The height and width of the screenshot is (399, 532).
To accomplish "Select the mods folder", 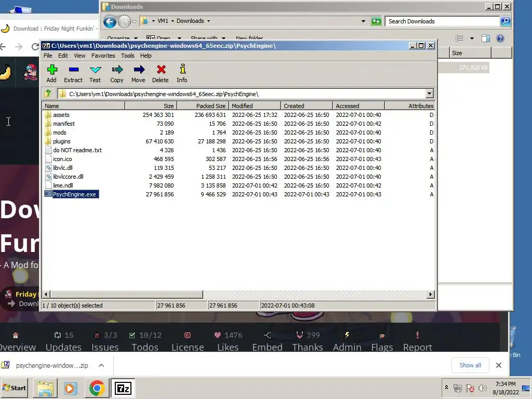I will tap(59, 132).
